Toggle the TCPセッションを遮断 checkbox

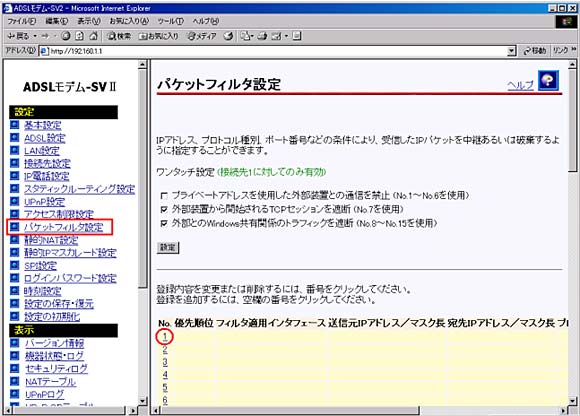(x=164, y=209)
